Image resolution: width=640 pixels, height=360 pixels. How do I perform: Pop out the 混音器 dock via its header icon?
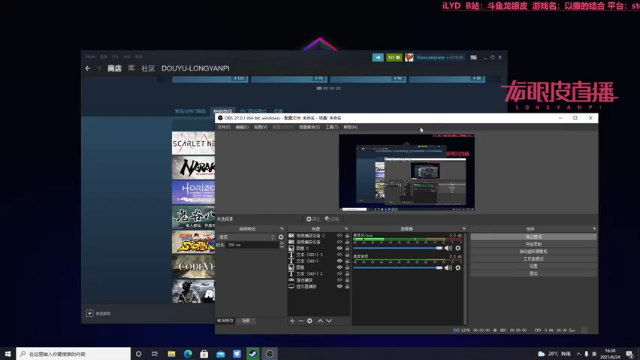tap(464, 229)
